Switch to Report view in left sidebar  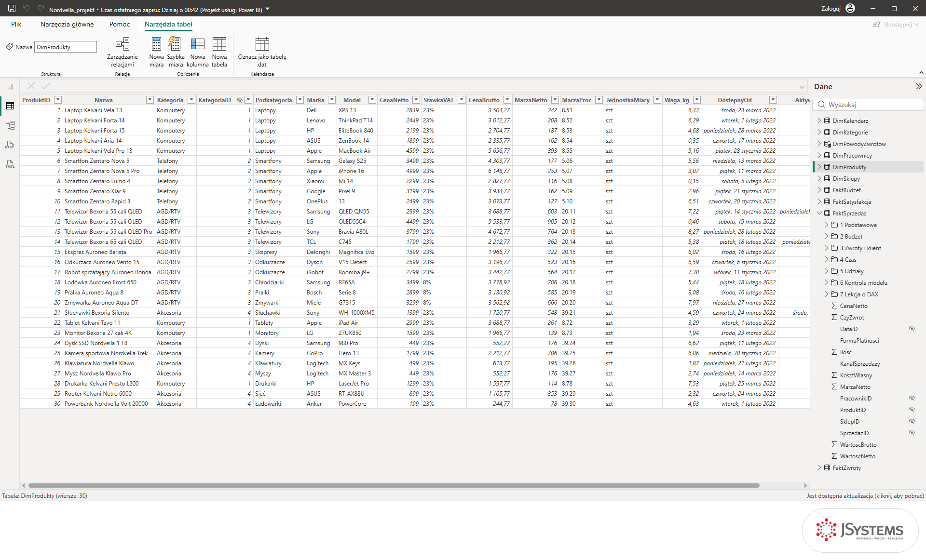coord(10,87)
